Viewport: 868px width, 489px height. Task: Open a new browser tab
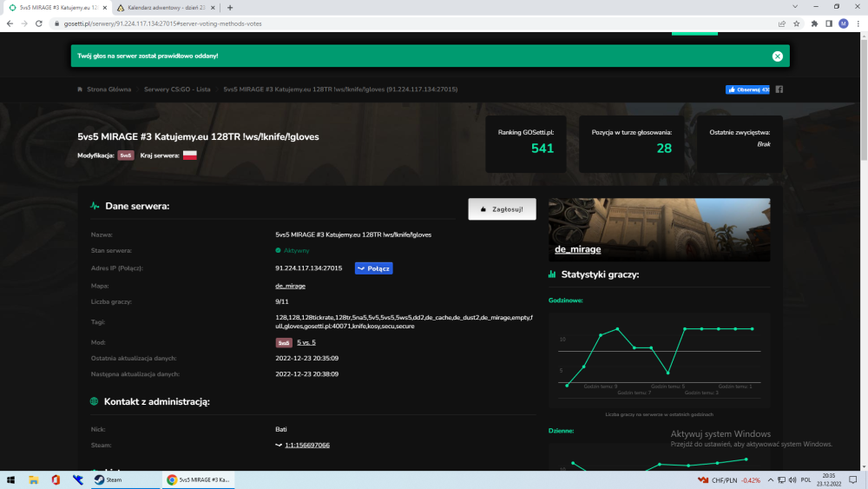click(x=230, y=8)
